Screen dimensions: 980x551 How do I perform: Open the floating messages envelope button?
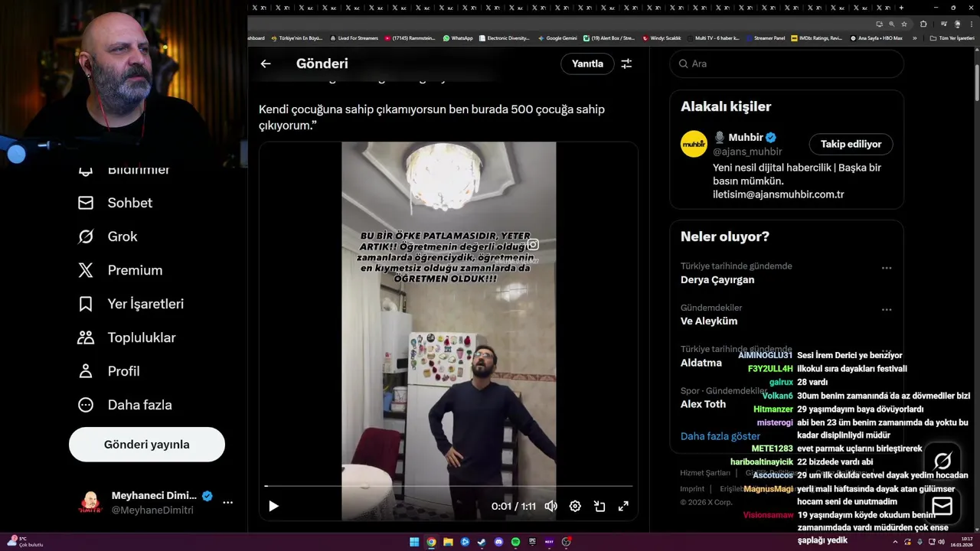[942, 506]
